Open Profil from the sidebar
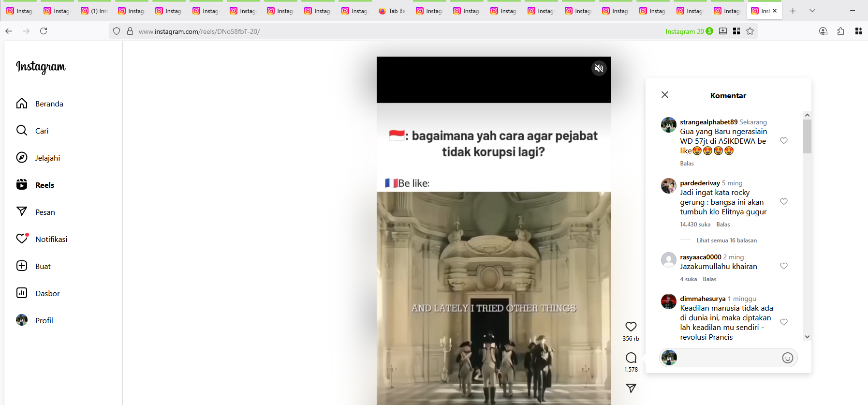Viewport: 868px width, 405px height. (x=34, y=320)
